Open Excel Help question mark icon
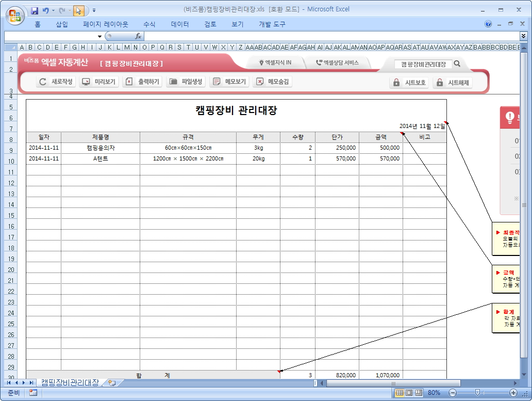Viewport: 532px width, 401px height. coord(488,24)
